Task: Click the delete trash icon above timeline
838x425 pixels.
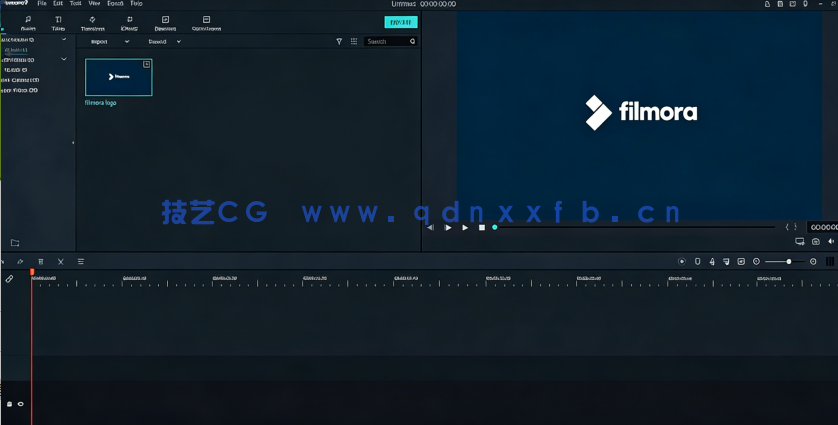Action: [41, 262]
